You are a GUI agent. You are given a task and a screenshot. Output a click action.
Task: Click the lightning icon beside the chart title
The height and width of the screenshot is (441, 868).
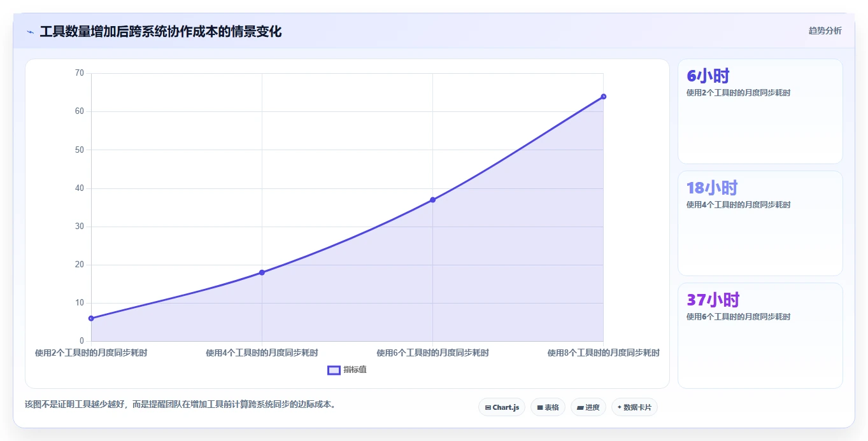[x=30, y=32]
